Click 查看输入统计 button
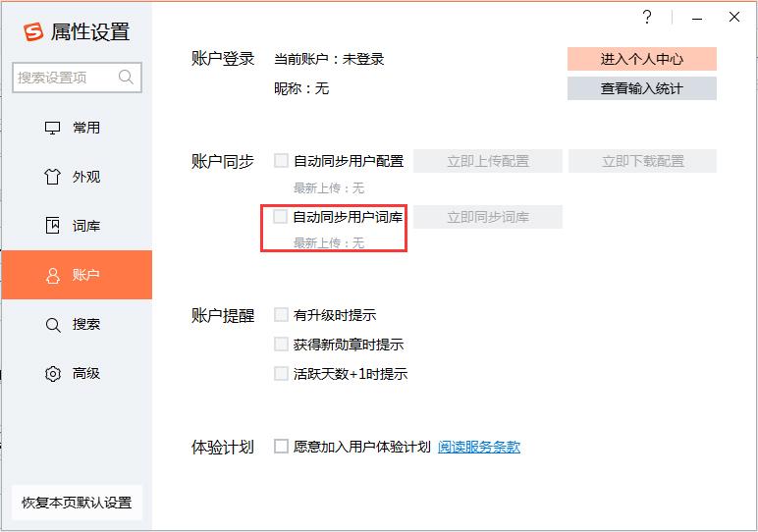Viewport: 758px width, 532px height. 641,88
